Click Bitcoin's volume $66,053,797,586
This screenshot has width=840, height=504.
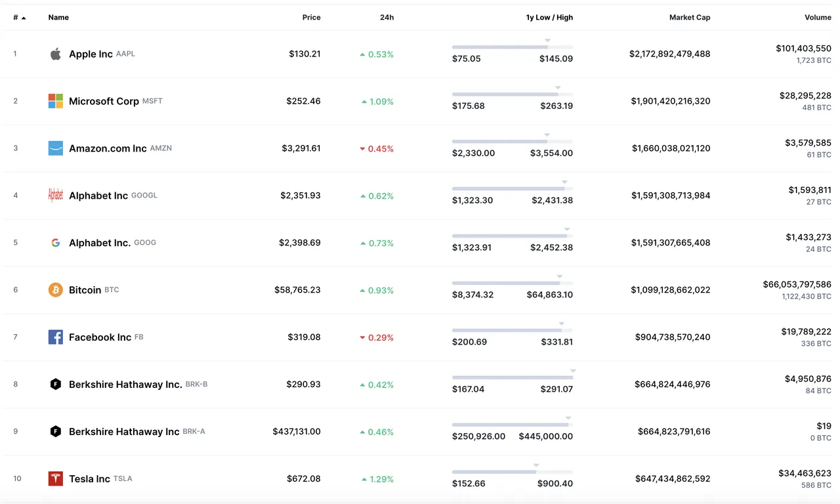797,285
